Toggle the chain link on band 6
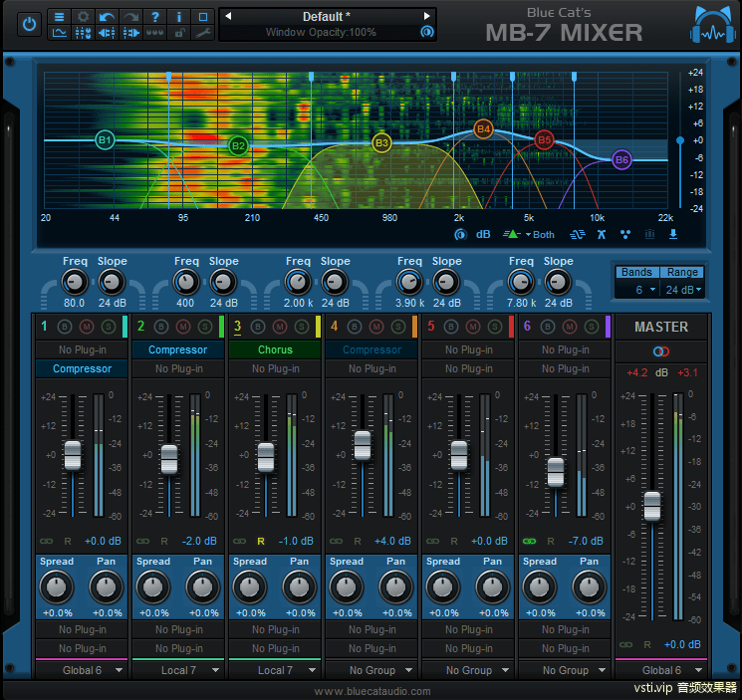This screenshot has height=700, width=742. pyautogui.click(x=530, y=541)
